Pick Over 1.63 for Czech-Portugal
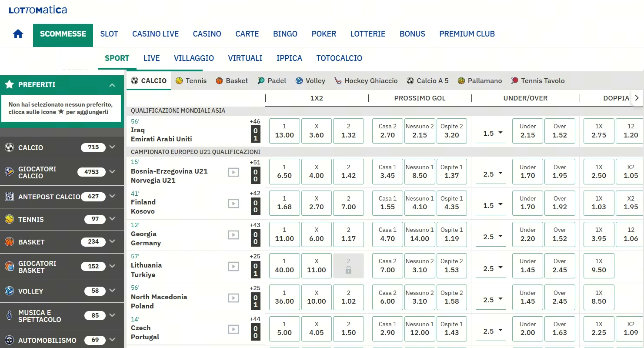The image size is (644, 348). 560,329
